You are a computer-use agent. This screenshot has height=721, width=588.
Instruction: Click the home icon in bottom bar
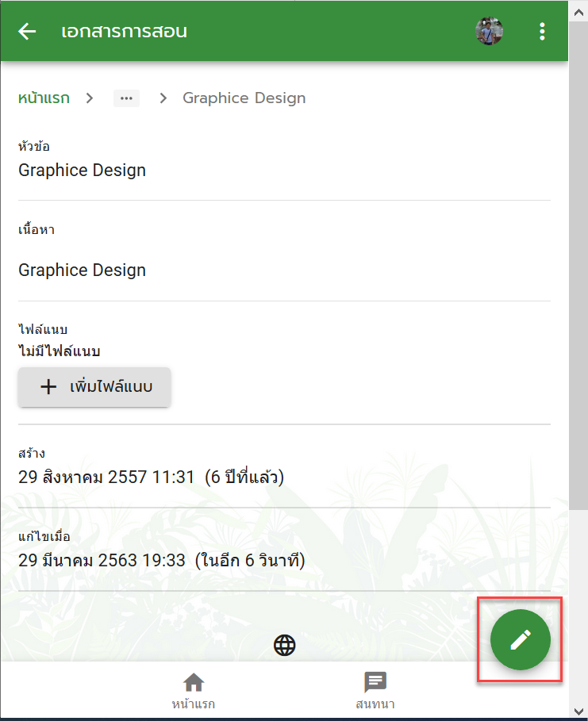(x=194, y=682)
